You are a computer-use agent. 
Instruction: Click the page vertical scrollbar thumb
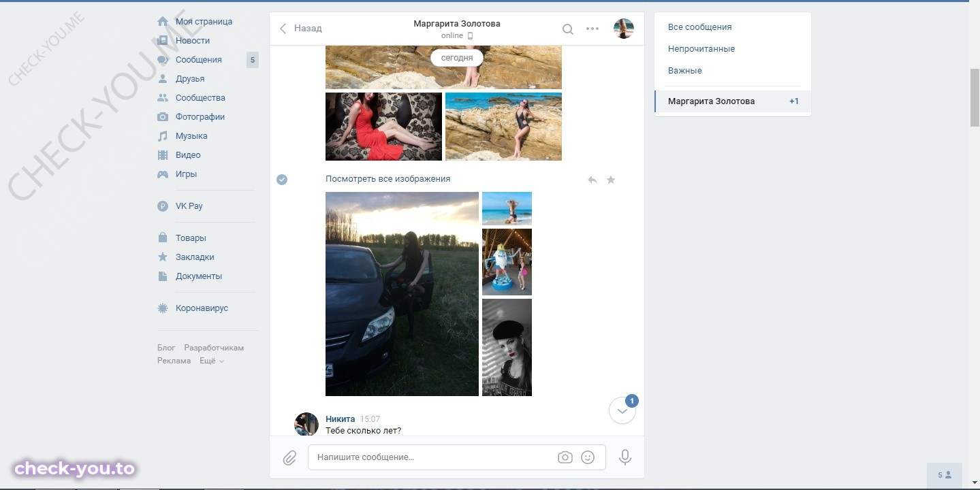coord(975,97)
